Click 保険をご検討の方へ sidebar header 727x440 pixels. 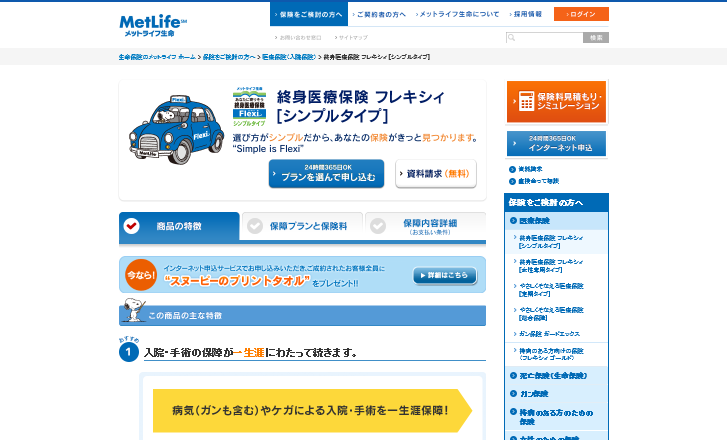[556, 203]
